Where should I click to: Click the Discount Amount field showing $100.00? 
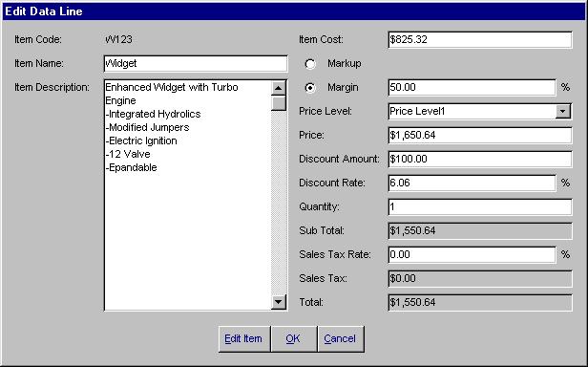[480, 159]
